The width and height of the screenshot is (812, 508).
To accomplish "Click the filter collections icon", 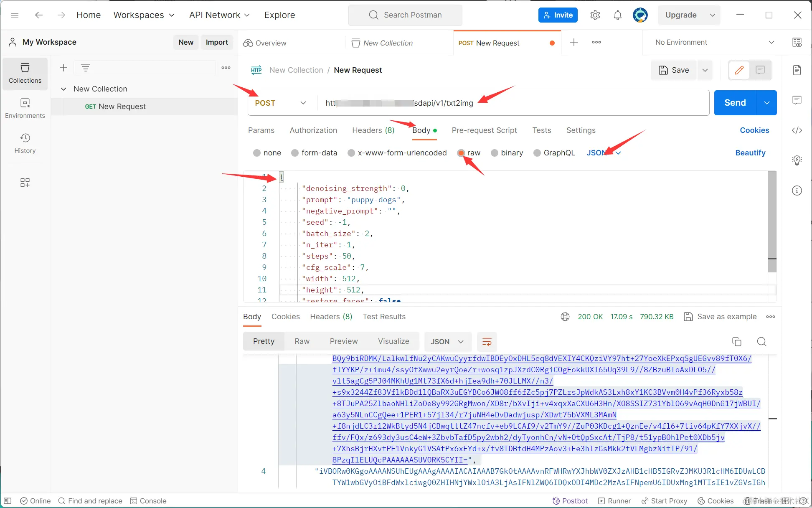I will pos(86,68).
